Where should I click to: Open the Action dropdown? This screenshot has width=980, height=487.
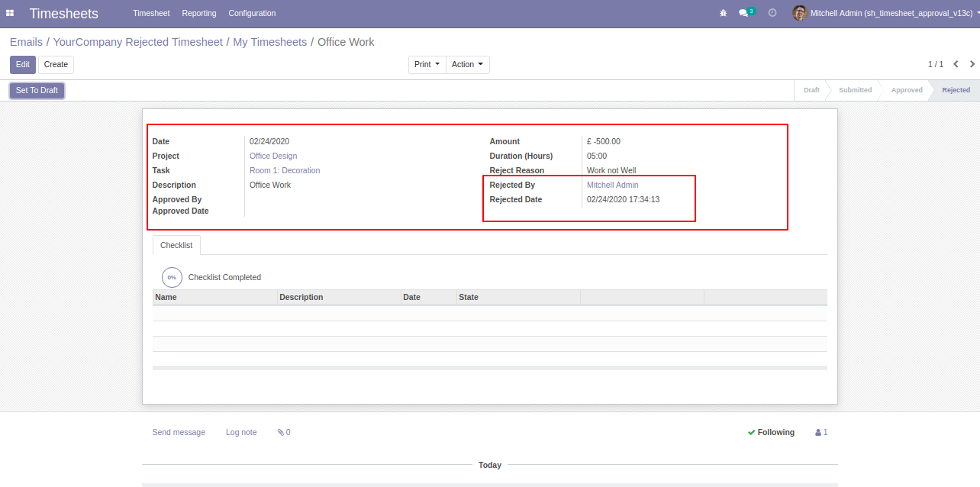click(468, 64)
